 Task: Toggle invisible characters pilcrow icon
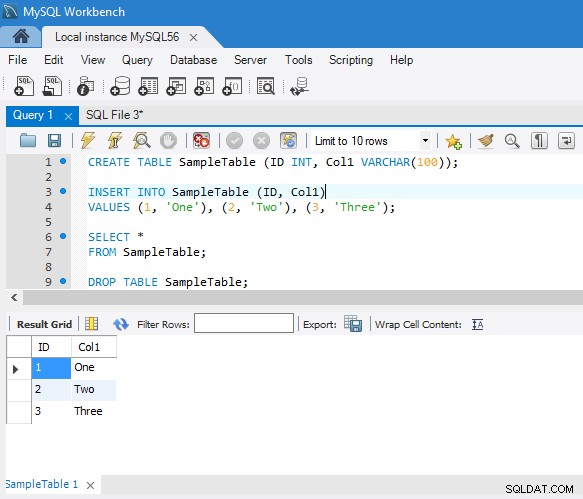(x=539, y=141)
